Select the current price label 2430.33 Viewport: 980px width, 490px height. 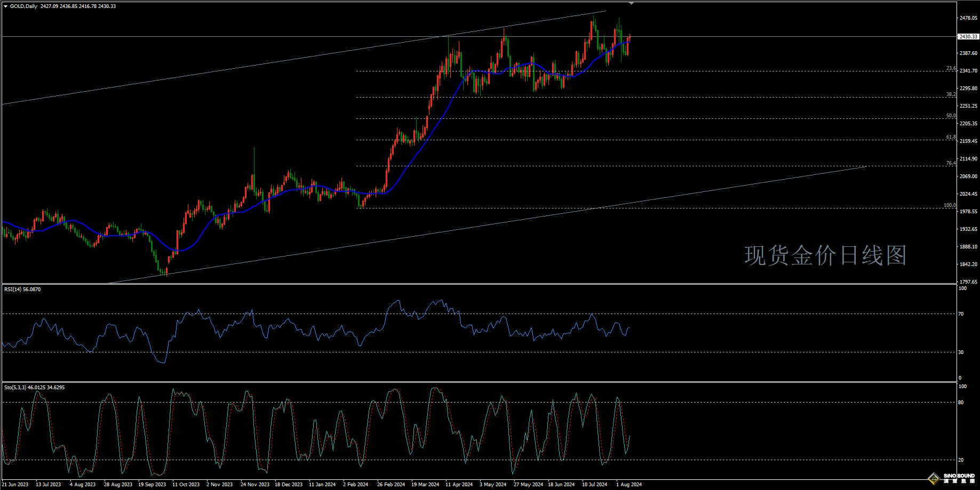tap(968, 37)
